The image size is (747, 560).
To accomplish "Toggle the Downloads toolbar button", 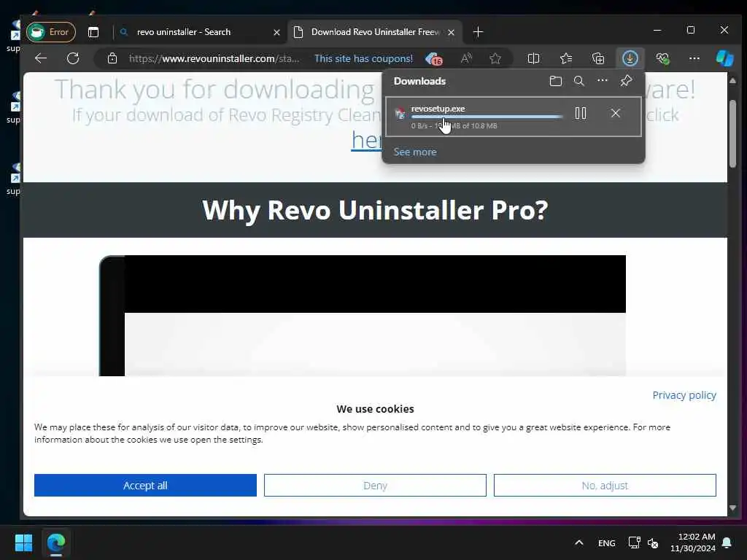I will click(x=630, y=58).
